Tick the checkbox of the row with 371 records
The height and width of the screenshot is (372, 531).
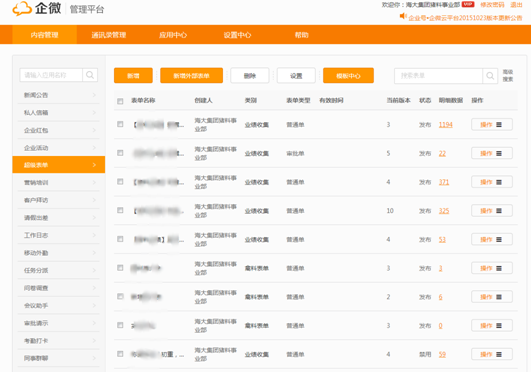120,182
